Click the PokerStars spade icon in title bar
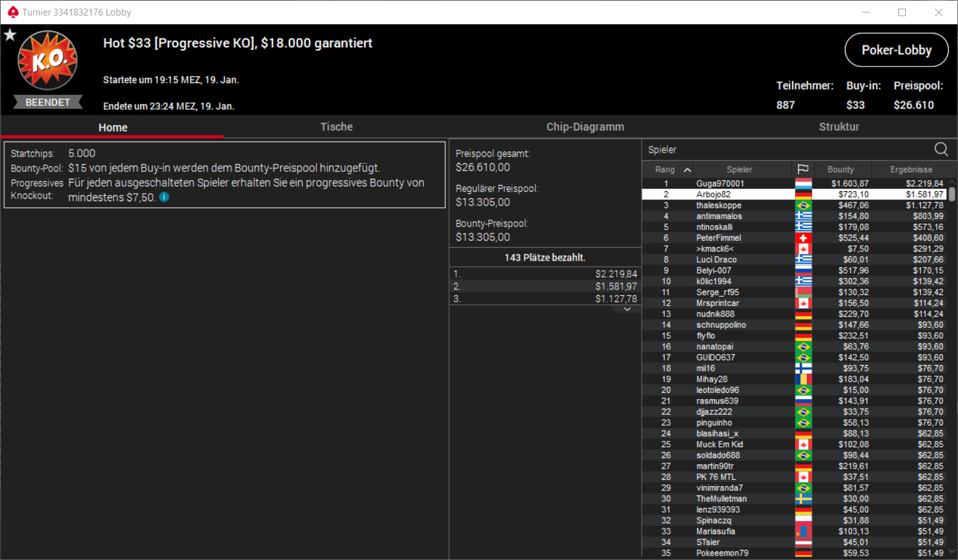The width and height of the screenshot is (958, 560). [13, 12]
